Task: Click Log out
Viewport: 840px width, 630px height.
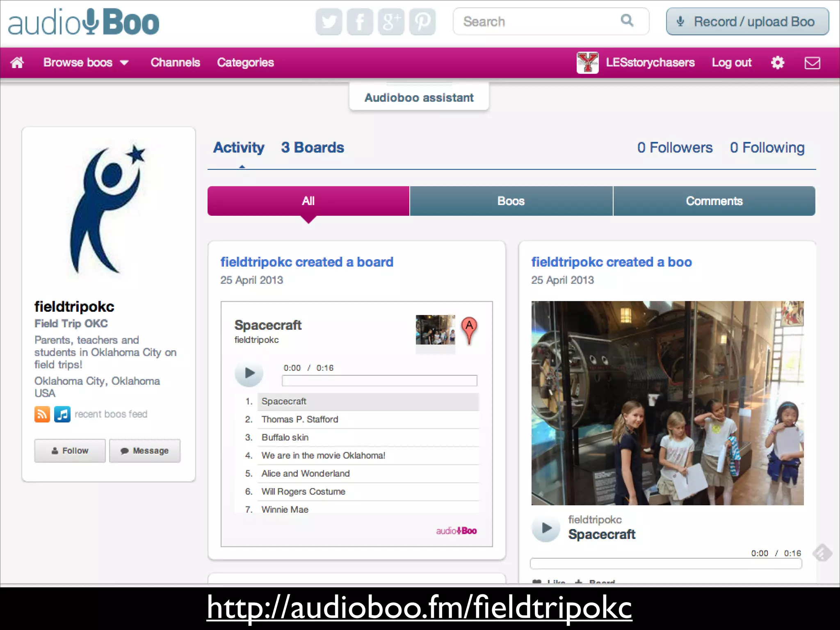Action: 731,62
